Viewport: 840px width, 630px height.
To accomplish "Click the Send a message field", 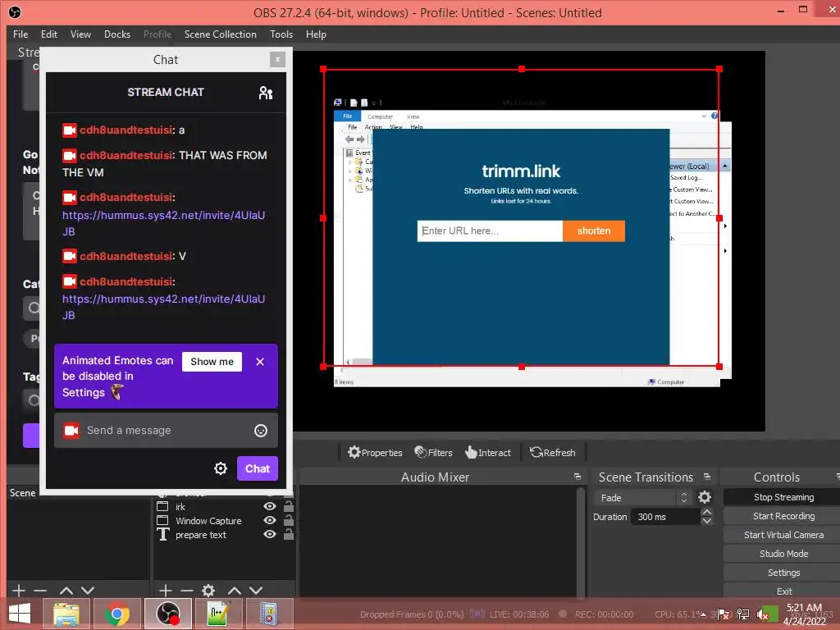I will 166,430.
